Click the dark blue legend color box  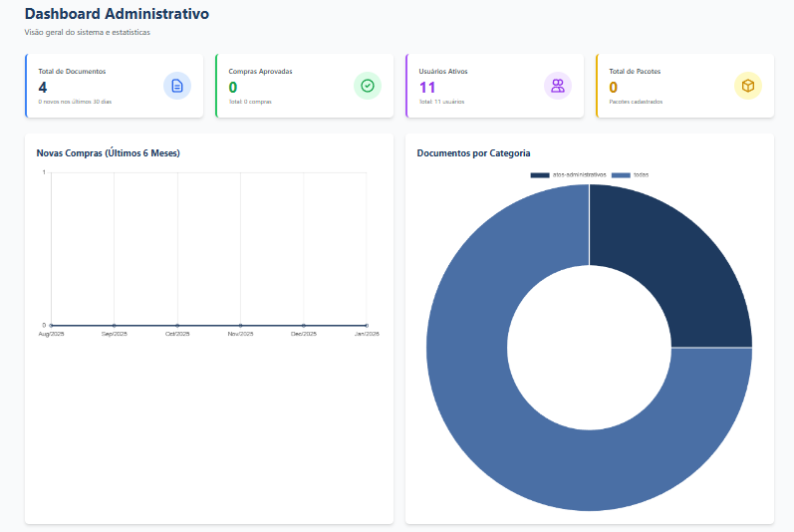pyautogui.click(x=540, y=174)
